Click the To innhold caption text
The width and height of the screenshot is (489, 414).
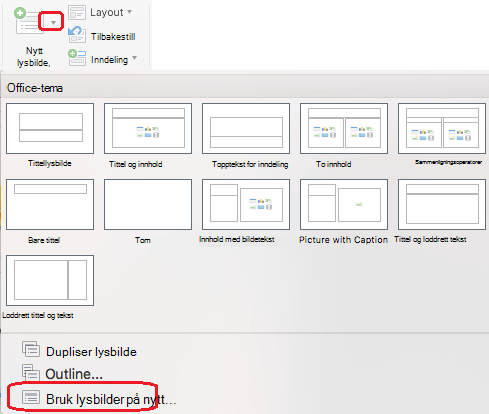click(333, 164)
